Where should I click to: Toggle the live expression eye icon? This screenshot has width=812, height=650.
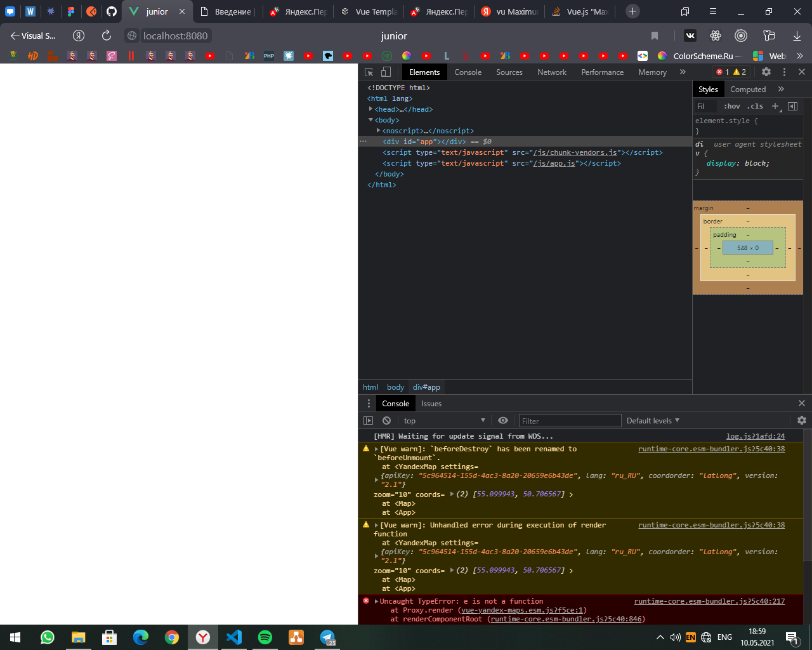pos(503,421)
